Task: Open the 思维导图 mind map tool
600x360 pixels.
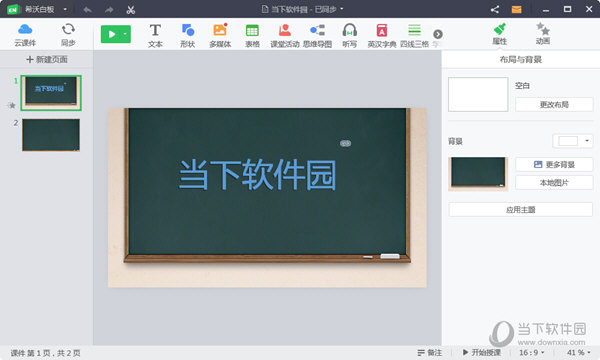Action: coord(317,35)
